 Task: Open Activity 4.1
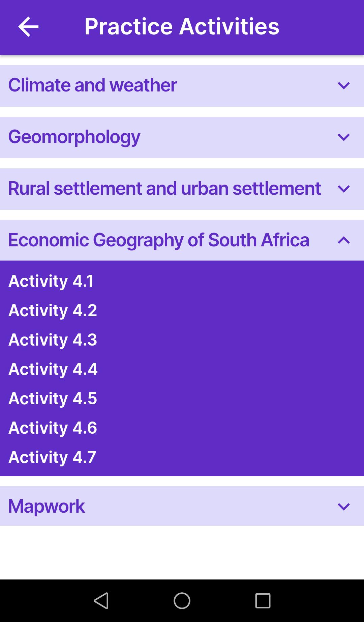[51, 281]
